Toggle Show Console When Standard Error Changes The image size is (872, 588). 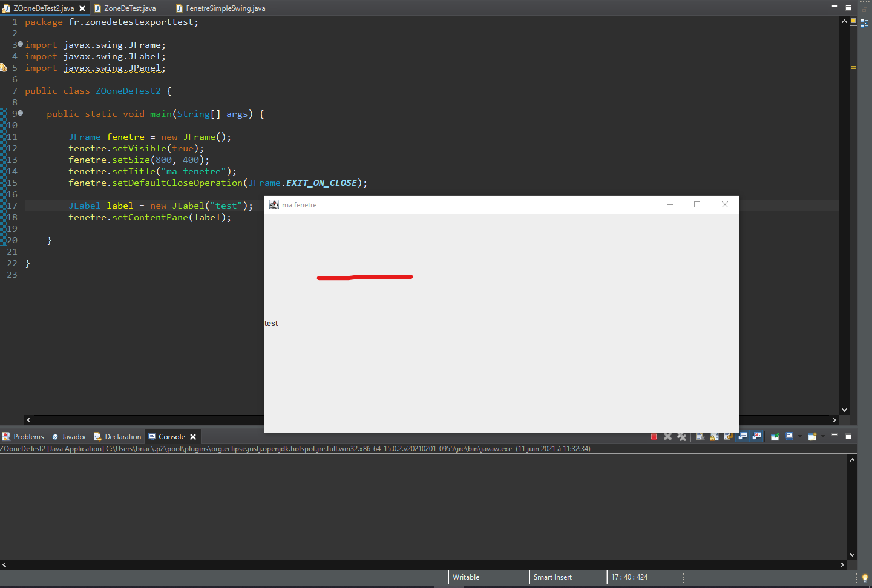[x=757, y=436]
